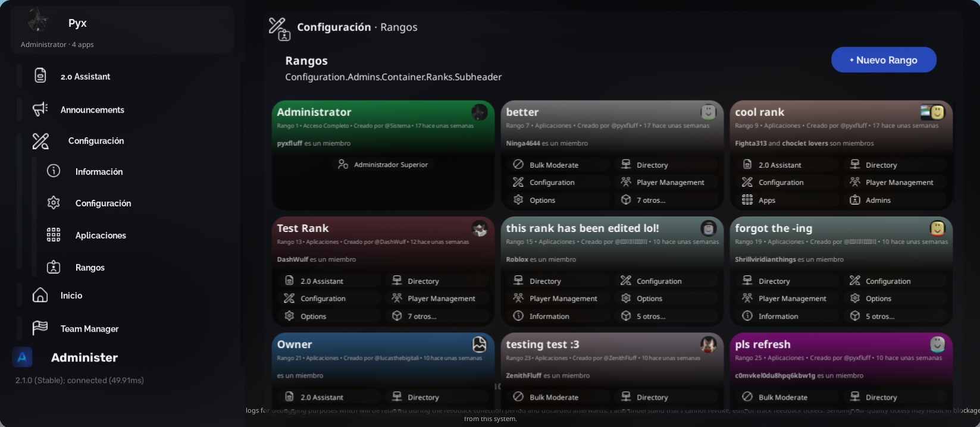Open Aplicaciones grid icon in sidebar

(x=54, y=235)
